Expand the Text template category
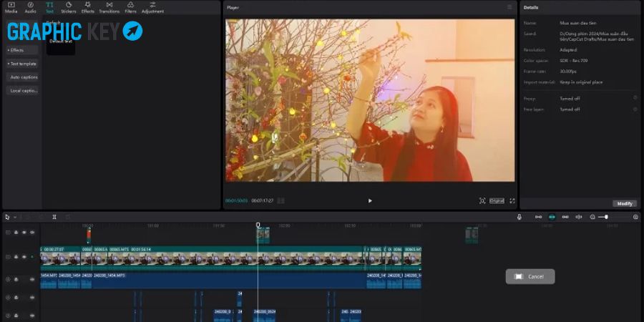This screenshot has height=322, width=644. click(x=22, y=64)
